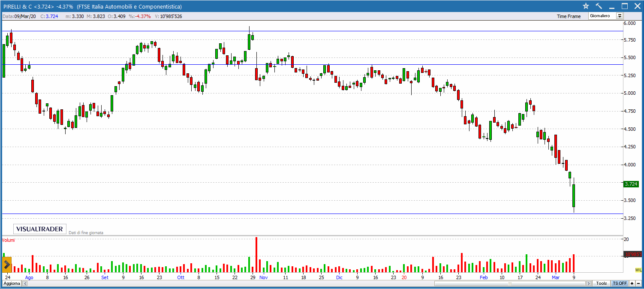Click the Time Frame label

(569, 16)
